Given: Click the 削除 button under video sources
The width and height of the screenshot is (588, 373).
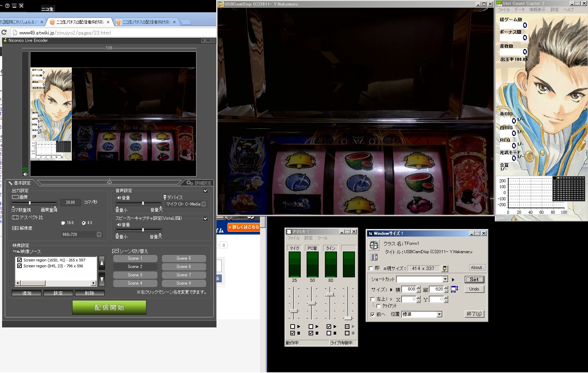Looking at the screenshot, I should tap(89, 293).
